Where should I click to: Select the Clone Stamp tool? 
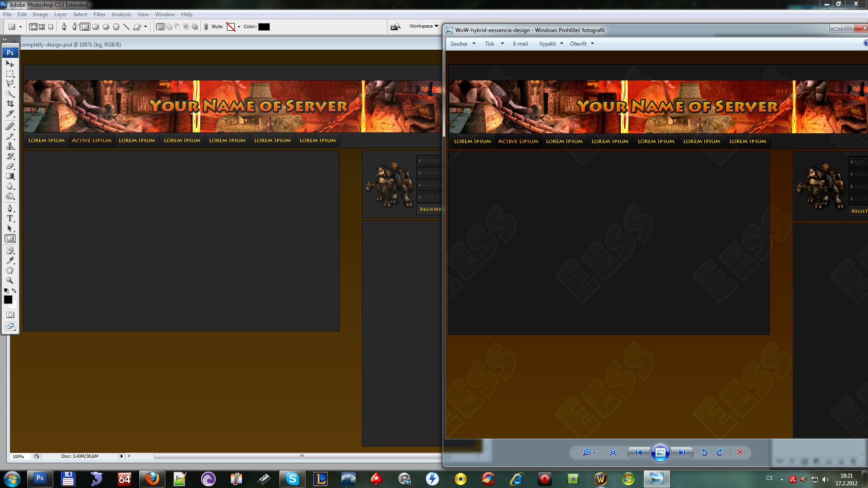pyautogui.click(x=10, y=146)
